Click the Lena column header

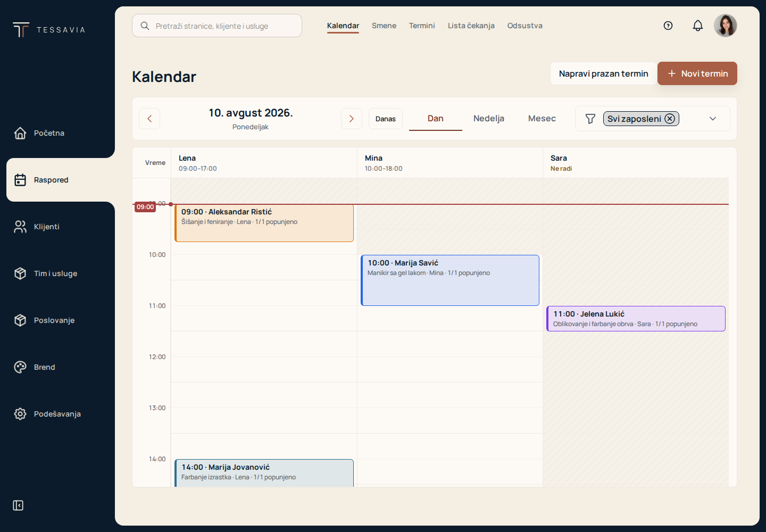[x=264, y=163]
